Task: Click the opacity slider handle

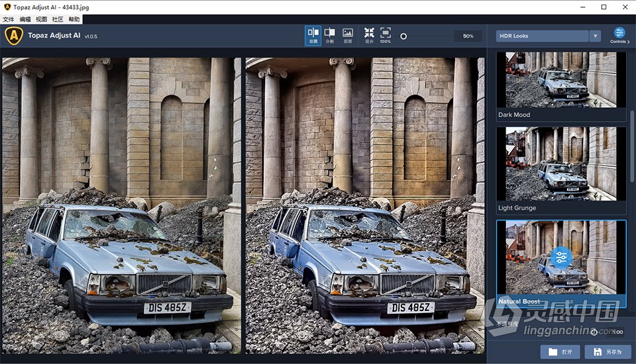Action: [594, 332]
